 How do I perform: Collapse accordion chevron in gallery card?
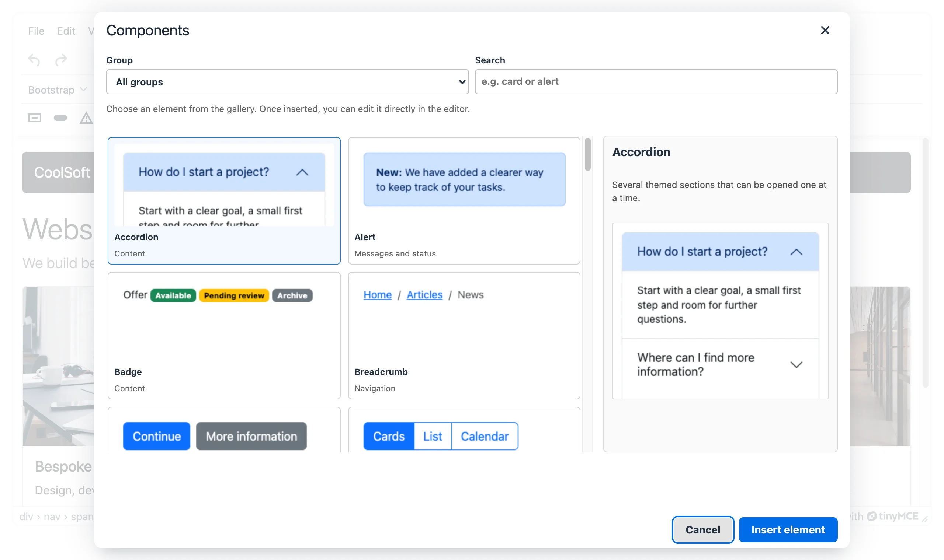(302, 172)
